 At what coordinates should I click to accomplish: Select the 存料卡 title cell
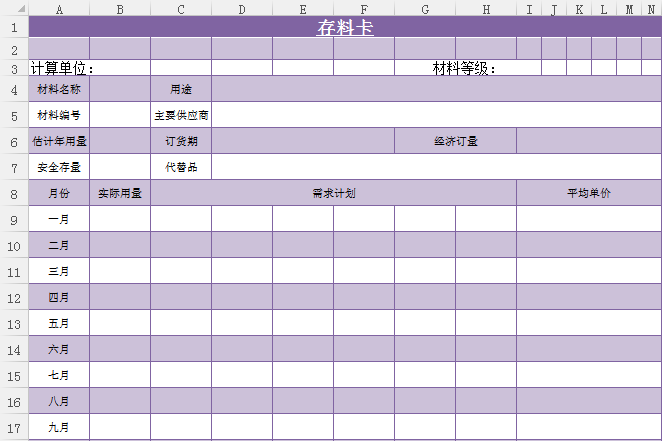coord(345,27)
